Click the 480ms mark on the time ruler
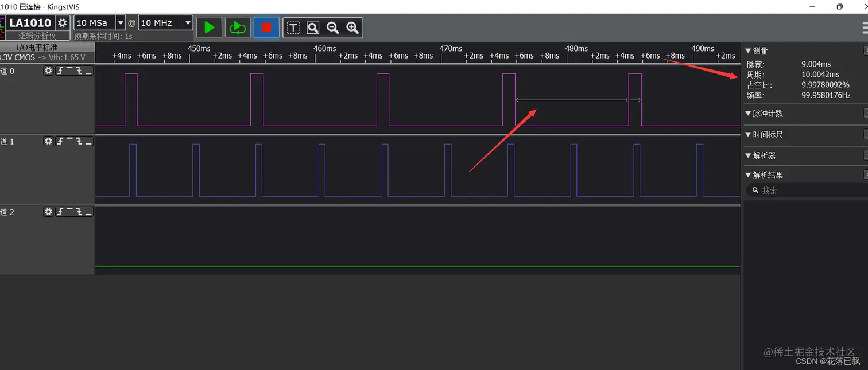868x370 pixels. tap(576, 49)
